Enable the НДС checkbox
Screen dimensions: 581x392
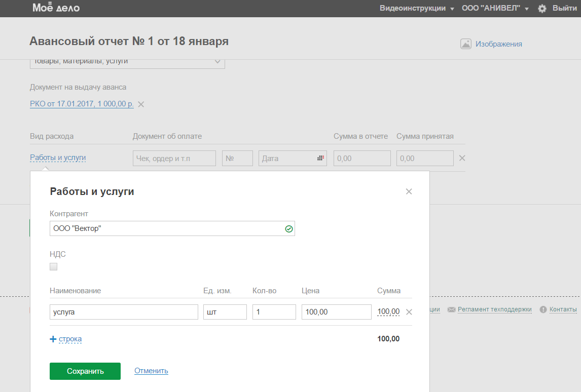[x=54, y=267]
